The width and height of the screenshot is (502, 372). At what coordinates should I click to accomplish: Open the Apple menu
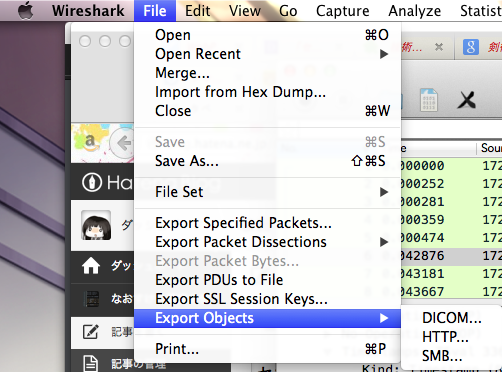pyautogui.click(x=25, y=11)
